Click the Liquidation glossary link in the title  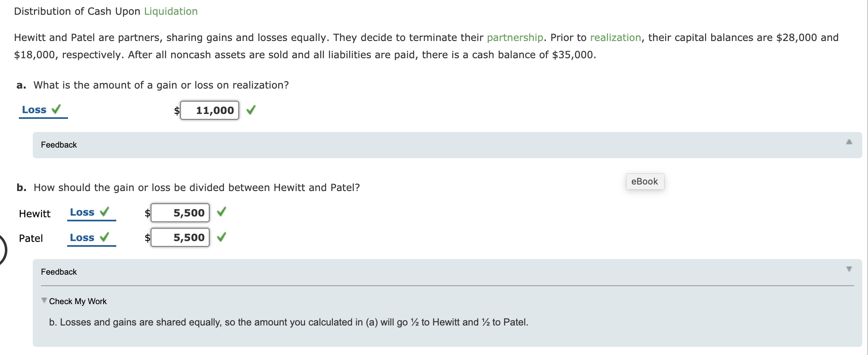coord(171,11)
